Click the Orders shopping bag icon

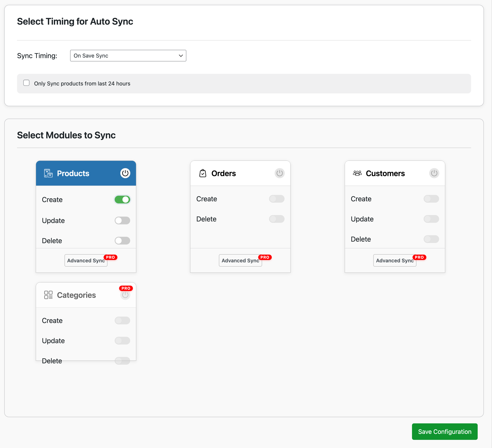click(x=203, y=173)
